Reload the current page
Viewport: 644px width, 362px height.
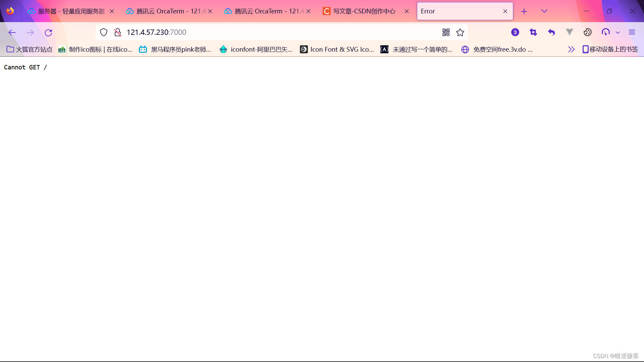(48, 33)
